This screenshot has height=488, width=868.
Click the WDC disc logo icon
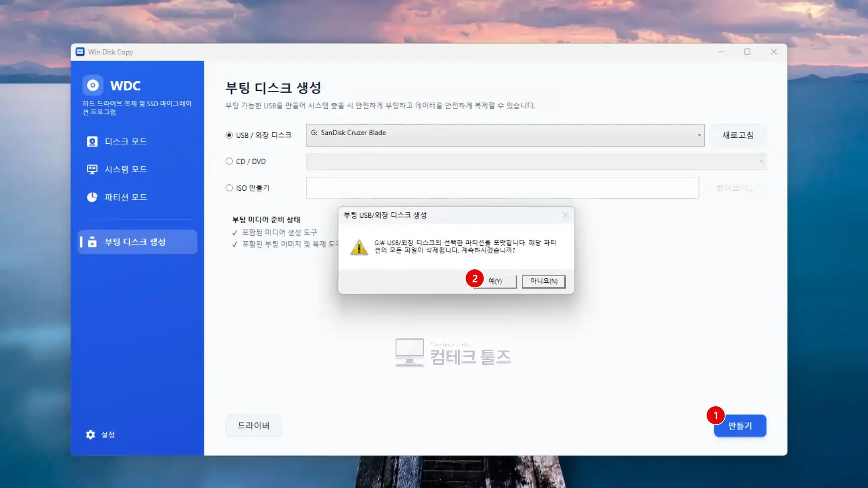coord(93,85)
